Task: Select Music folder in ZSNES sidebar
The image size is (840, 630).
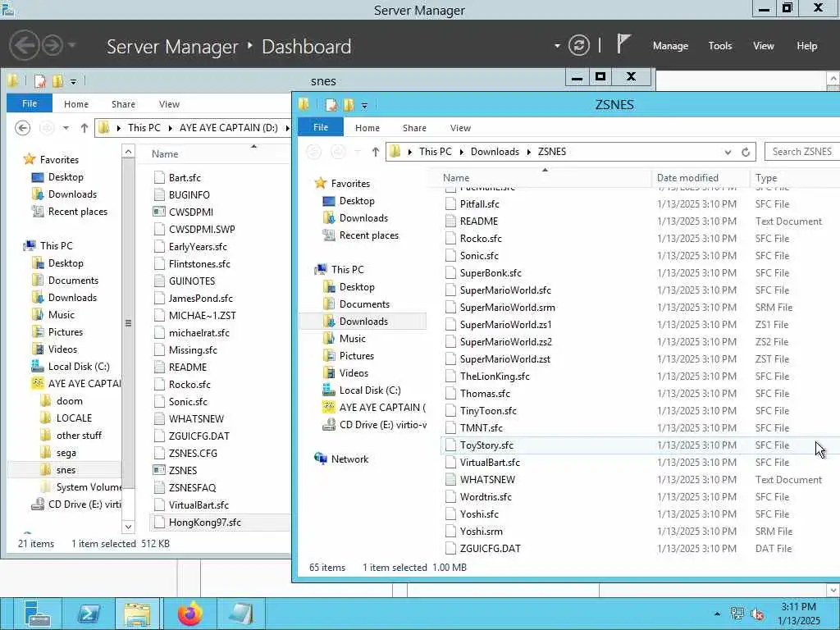Action: (x=352, y=339)
